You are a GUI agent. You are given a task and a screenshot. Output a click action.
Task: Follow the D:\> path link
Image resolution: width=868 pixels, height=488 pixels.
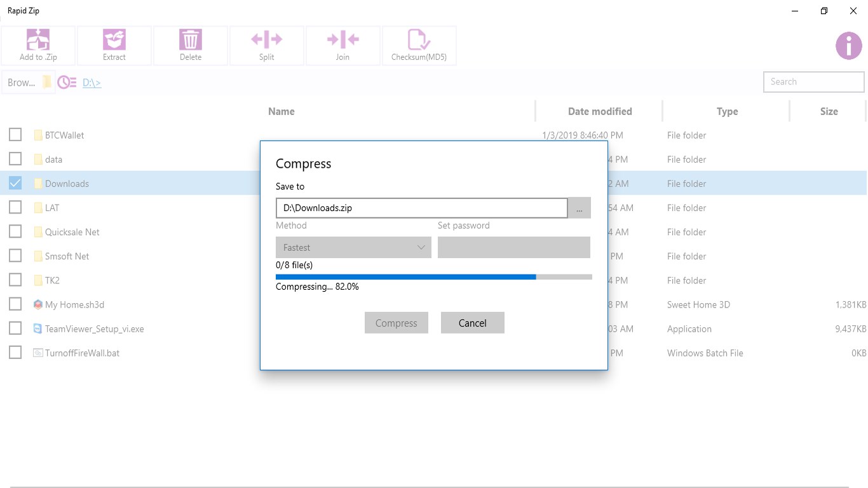[x=92, y=83]
